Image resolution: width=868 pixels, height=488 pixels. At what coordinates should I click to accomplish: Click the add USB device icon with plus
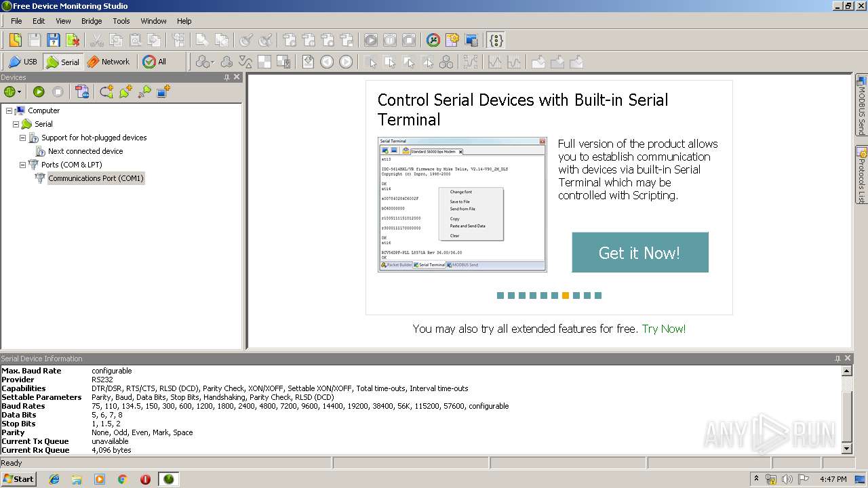coord(106,91)
